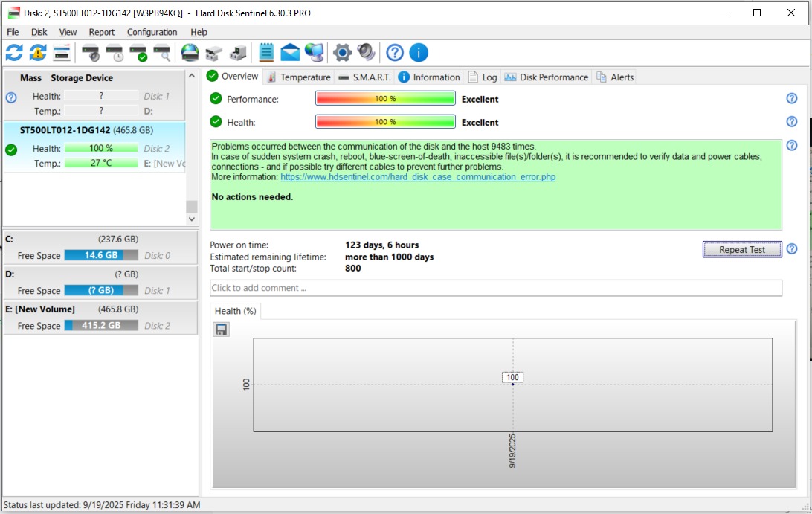
Task: Open the Disk menu
Action: 39,32
